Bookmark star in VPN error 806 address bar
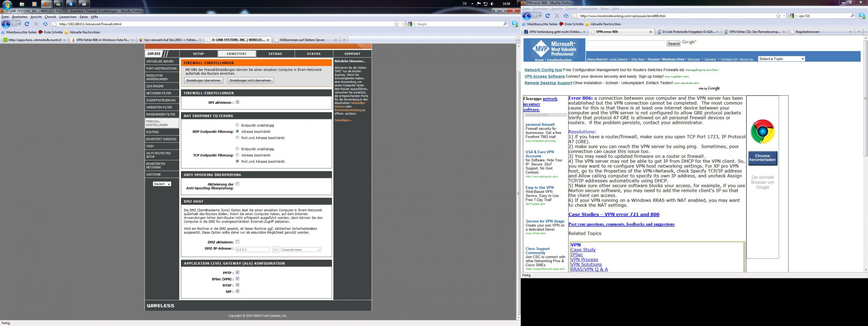This screenshot has width=868, height=326. (x=778, y=16)
